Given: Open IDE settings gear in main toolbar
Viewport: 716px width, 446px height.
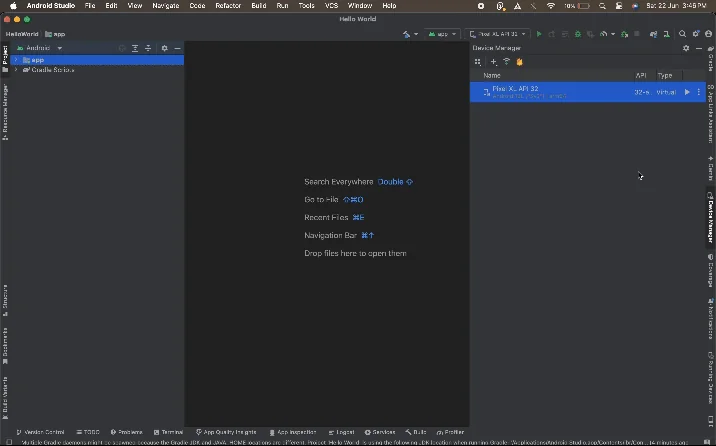Looking at the screenshot, I should click(x=695, y=34).
